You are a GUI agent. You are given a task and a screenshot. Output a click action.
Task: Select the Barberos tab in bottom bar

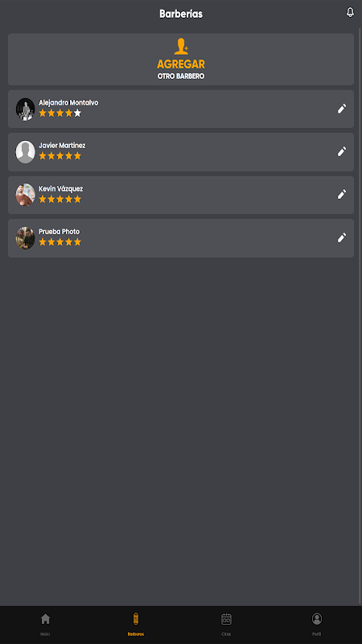click(136, 624)
